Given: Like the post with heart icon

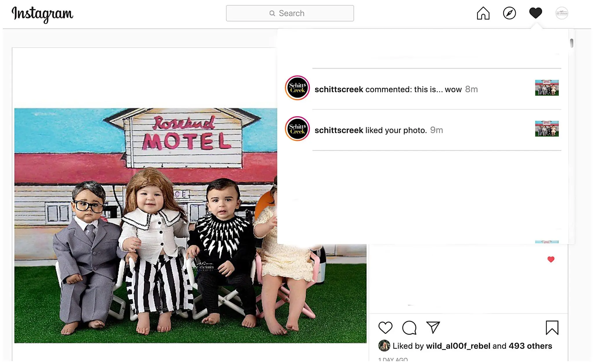Looking at the screenshot, I should click(385, 327).
